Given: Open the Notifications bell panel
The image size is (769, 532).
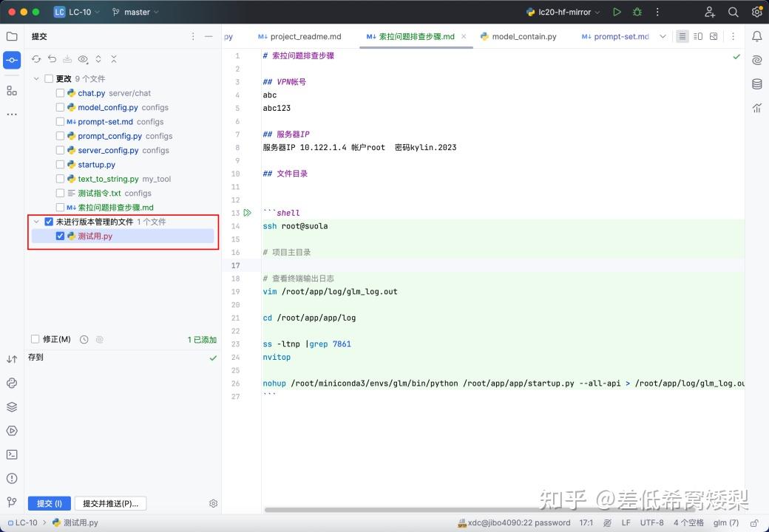Looking at the screenshot, I should click(x=756, y=36).
